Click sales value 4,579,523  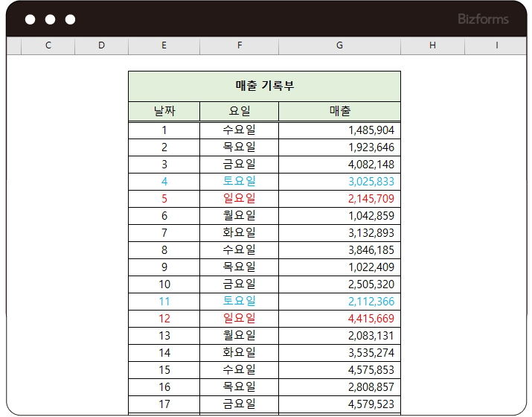point(339,404)
